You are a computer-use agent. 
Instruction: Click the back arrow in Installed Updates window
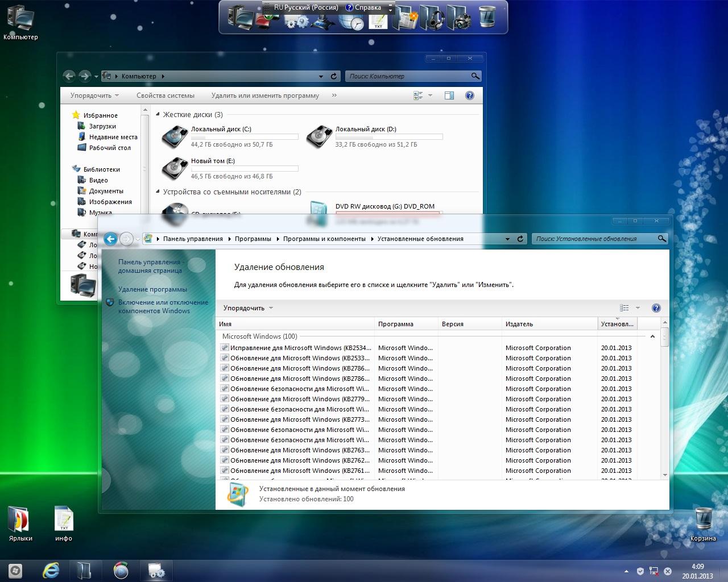click(x=111, y=239)
